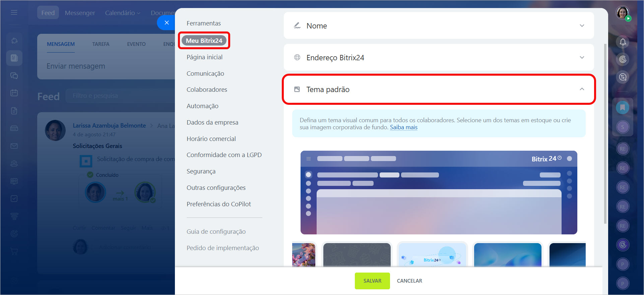This screenshot has height=295, width=644.
Task: Choose the cherry blossom theme thumbnail
Action: pyautogui.click(x=304, y=254)
